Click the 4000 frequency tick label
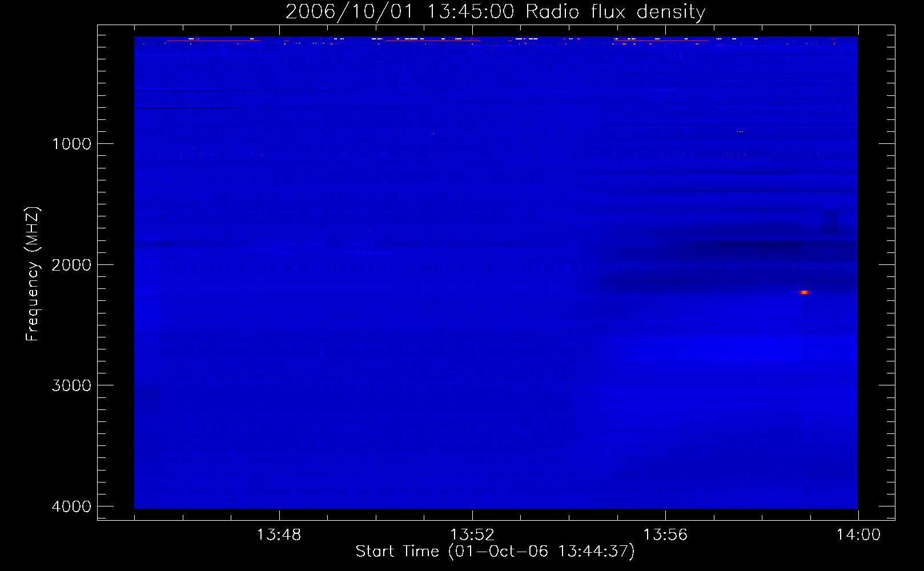 point(71,506)
